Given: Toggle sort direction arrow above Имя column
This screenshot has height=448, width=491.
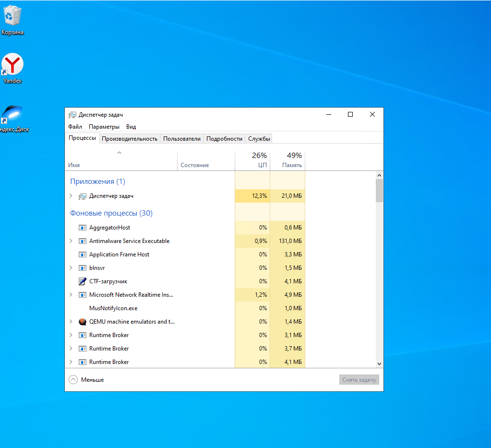Looking at the screenshot, I should [x=119, y=153].
